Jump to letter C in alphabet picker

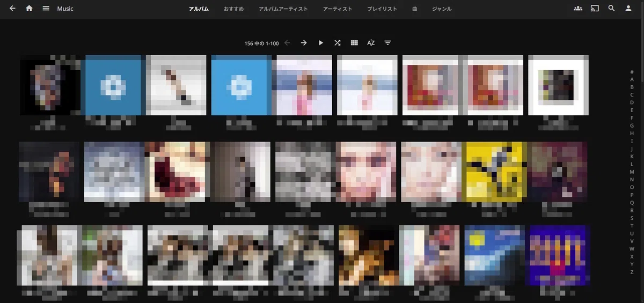click(632, 95)
